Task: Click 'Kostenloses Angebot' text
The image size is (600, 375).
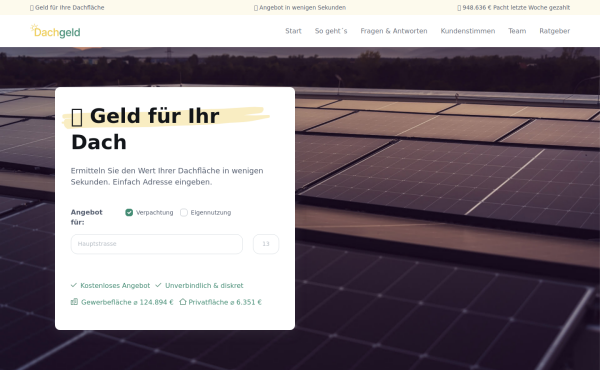Action: click(x=115, y=285)
